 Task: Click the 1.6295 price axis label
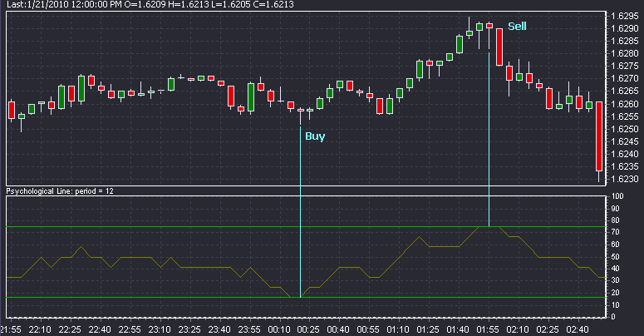coord(625,16)
